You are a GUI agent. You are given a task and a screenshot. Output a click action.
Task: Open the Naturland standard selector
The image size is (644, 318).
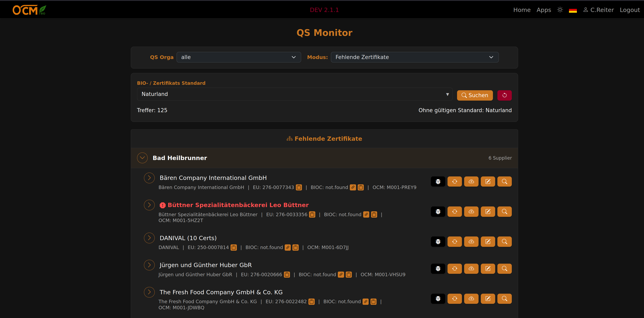pyautogui.click(x=294, y=94)
